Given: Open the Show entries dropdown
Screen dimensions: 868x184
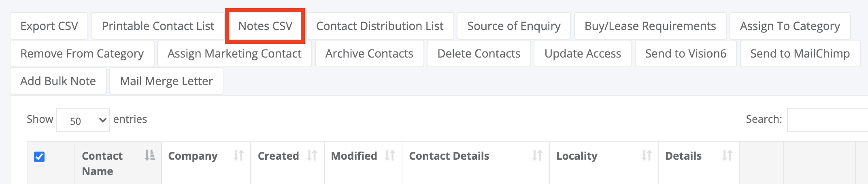Looking at the screenshot, I should point(83,120).
